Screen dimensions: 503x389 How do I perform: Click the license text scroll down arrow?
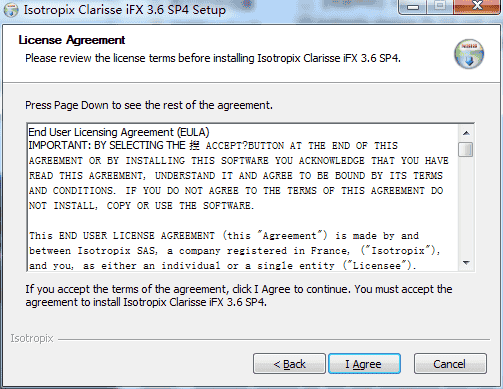[x=466, y=263]
